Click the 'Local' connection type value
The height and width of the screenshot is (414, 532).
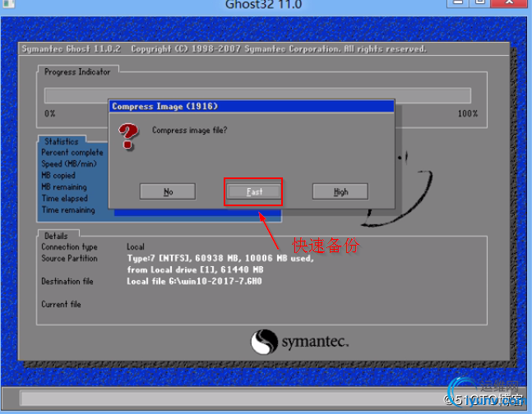136,247
